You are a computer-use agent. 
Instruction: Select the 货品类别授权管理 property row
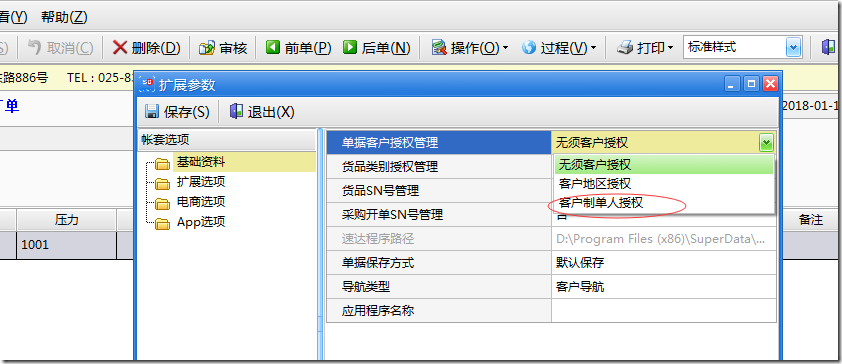pos(439,167)
